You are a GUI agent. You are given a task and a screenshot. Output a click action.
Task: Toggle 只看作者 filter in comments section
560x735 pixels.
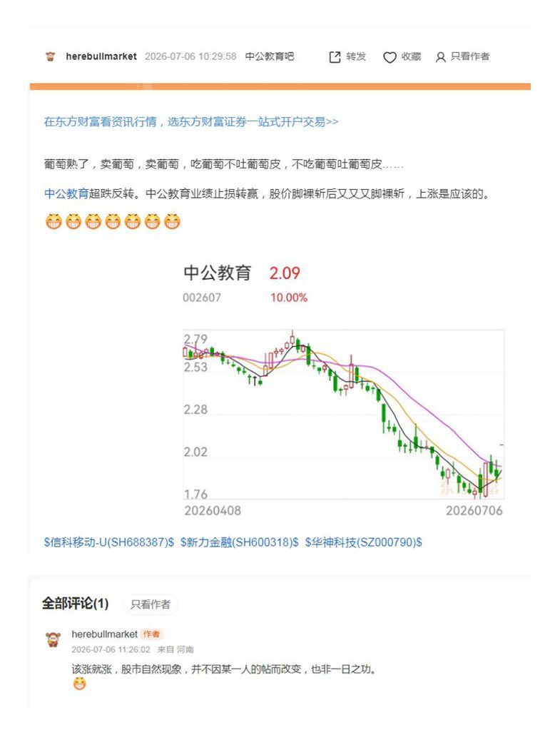pos(151,604)
